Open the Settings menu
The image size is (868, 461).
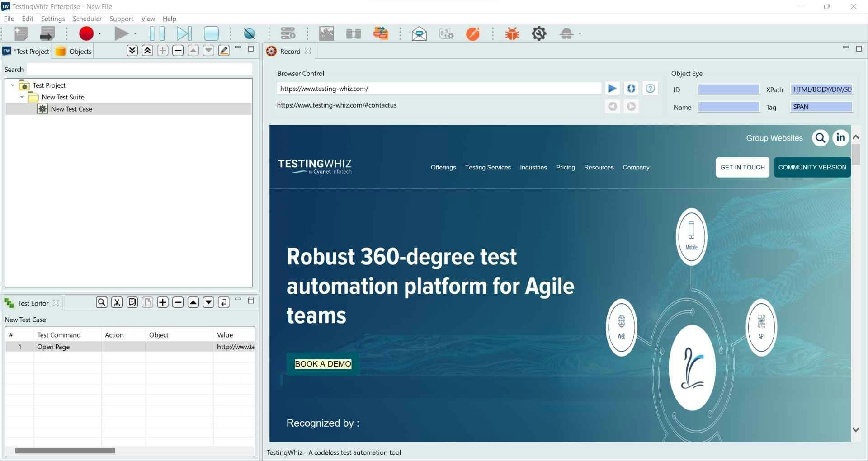pyautogui.click(x=53, y=19)
